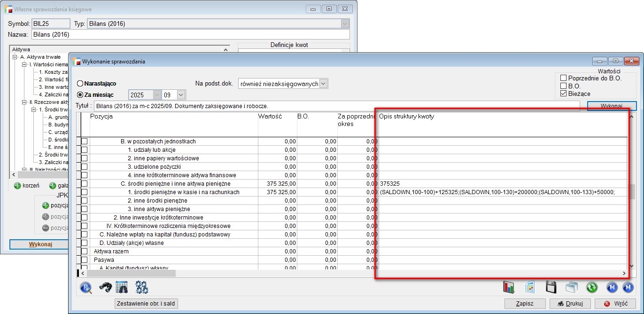The height and width of the screenshot is (314, 644).
Task: Add a root node with korzeń icon
Action: pyautogui.click(x=18, y=186)
